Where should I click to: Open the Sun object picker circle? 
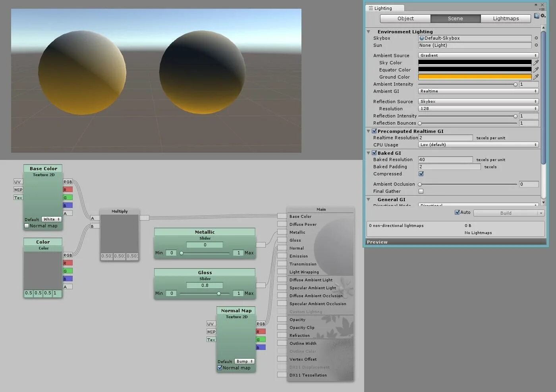536,45
